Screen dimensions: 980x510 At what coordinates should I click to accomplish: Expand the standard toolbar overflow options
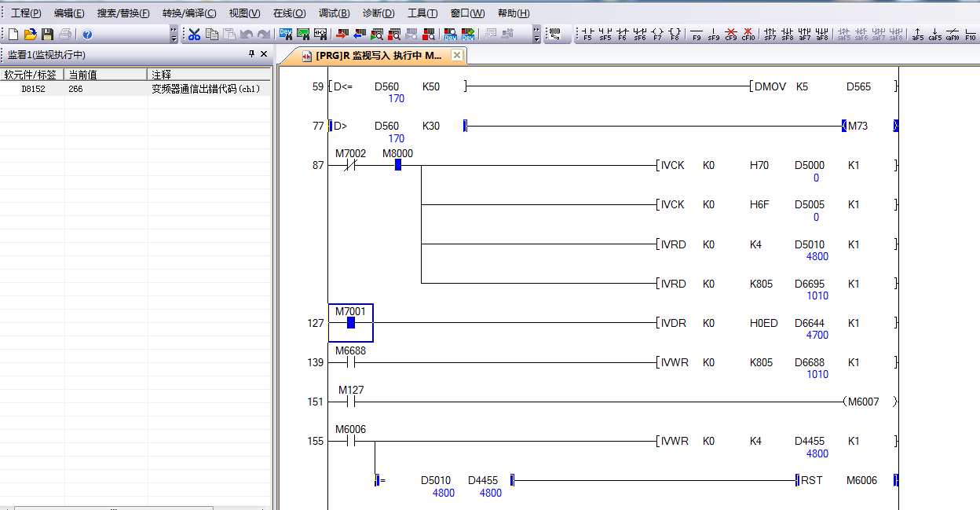pos(174,34)
